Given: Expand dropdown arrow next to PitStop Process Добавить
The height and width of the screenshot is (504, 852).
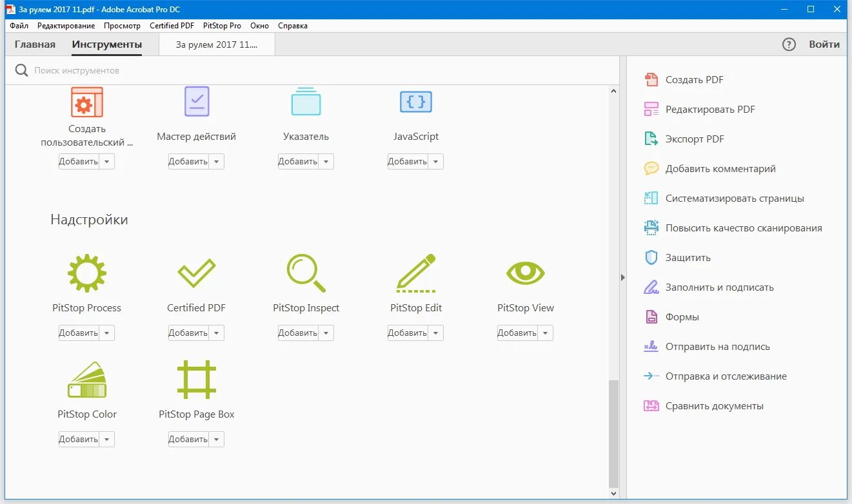Looking at the screenshot, I should (107, 333).
